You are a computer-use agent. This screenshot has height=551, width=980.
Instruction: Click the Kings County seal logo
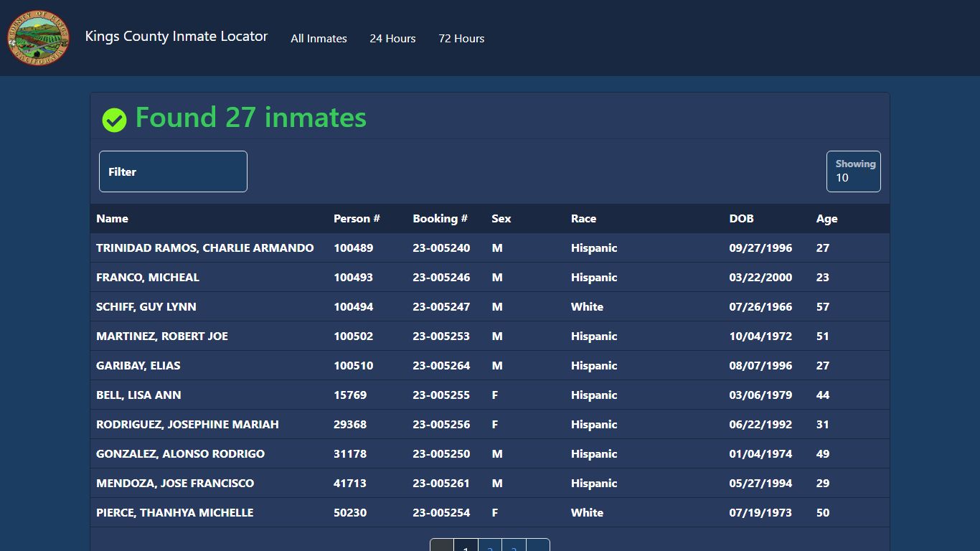[x=38, y=37]
